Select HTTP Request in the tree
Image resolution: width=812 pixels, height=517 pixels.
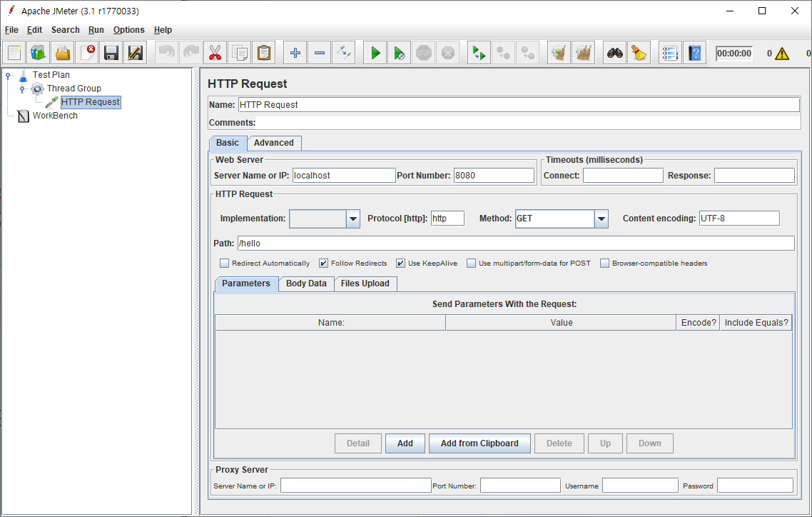(91, 102)
